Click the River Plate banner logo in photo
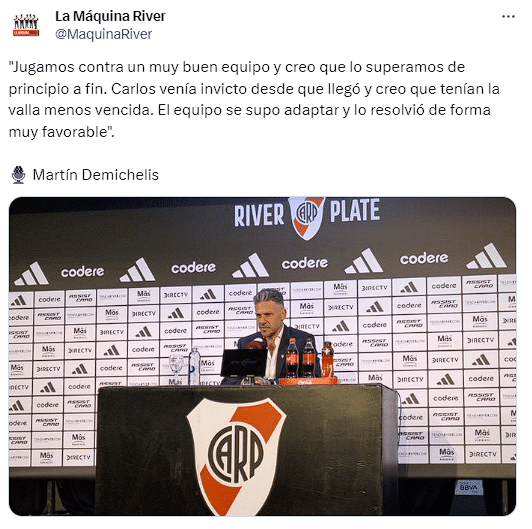532x529 pixels. [x=307, y=217]
